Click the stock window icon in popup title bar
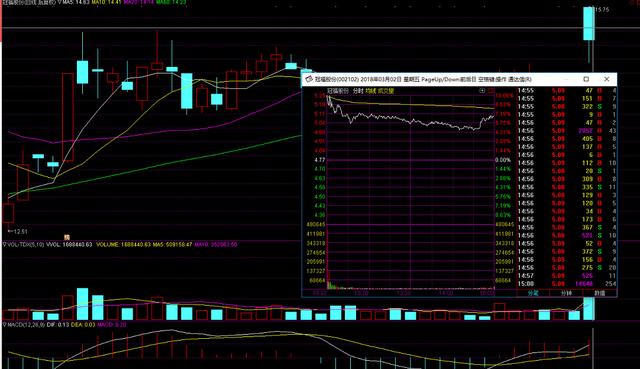The image size is (640, 369). (309, 79)
